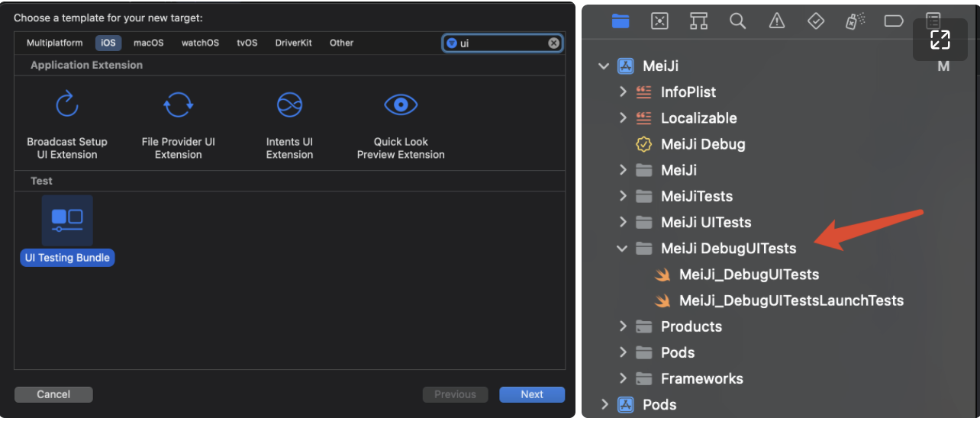Switch to the iOS platform tab
The image size is (980, 421).
108,43
